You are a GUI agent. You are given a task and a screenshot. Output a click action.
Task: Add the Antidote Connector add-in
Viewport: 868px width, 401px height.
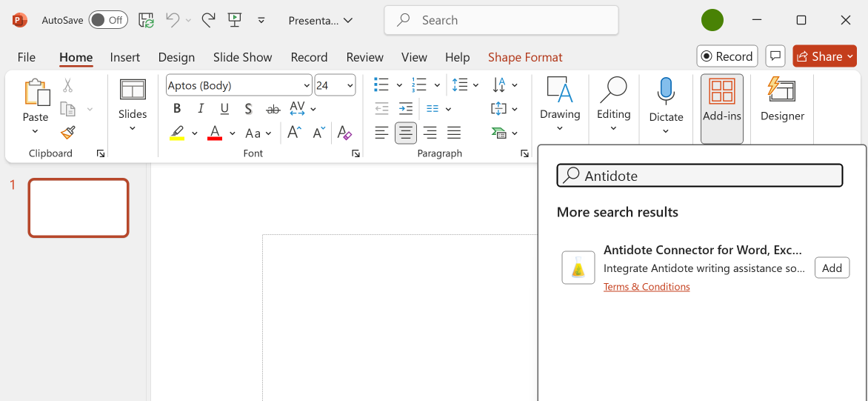tap(832, 268)
